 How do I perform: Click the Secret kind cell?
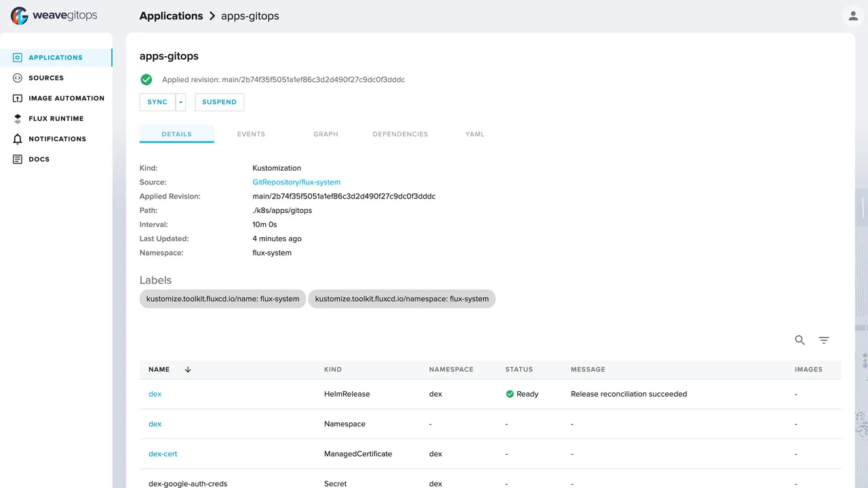click(335, 483)
